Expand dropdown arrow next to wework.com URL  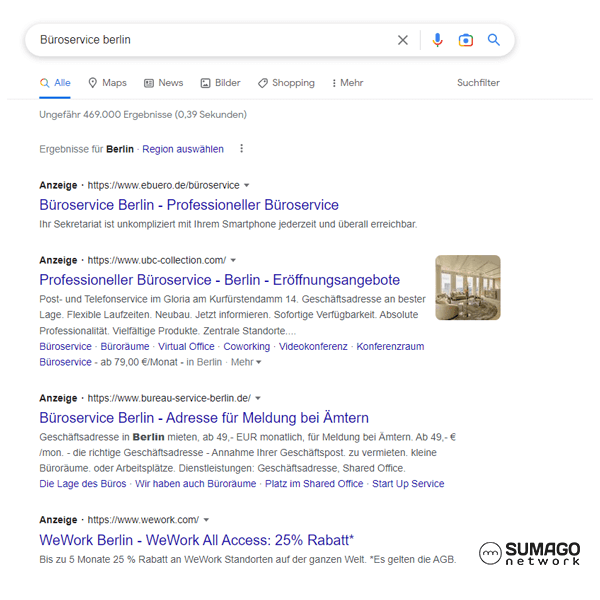206,520
